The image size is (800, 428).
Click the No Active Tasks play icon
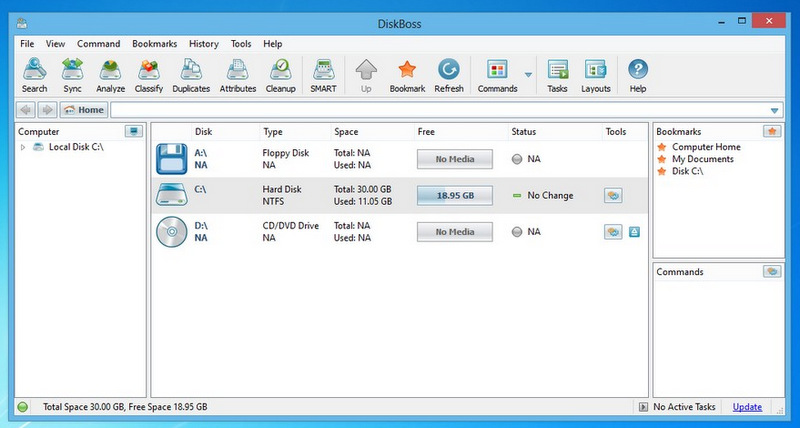pos(643,407)
